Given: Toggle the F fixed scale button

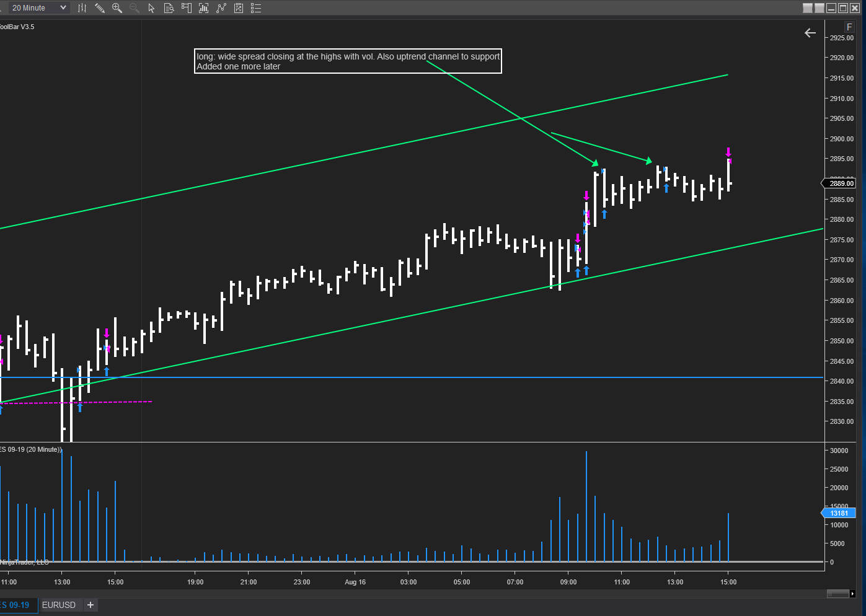Looking at the screenshot, I should [x=849, y=27].
